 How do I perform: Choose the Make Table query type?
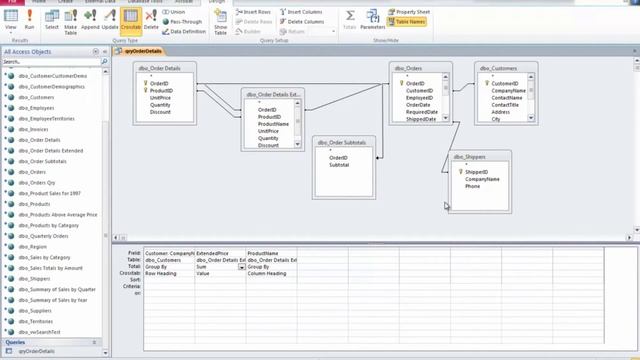[x=71, y=22]
